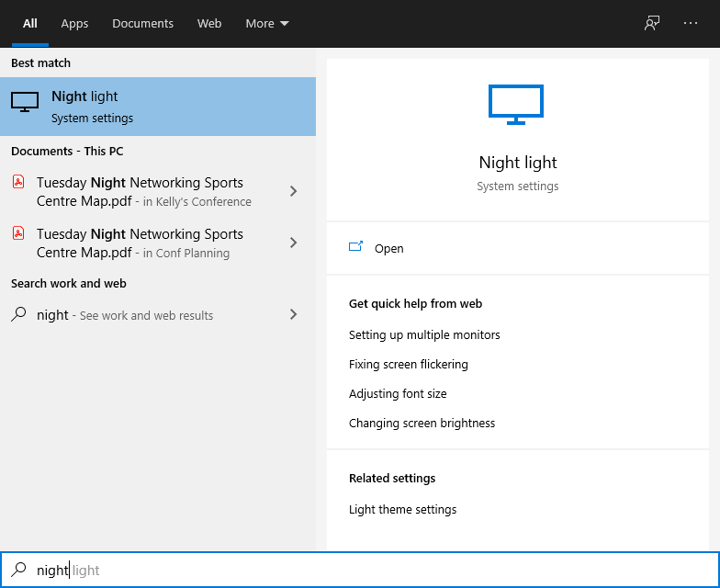Click the feedback icon in the top bar
This screenshot has height=588, width=720.
pyautogui.click(x=652, y=24)
